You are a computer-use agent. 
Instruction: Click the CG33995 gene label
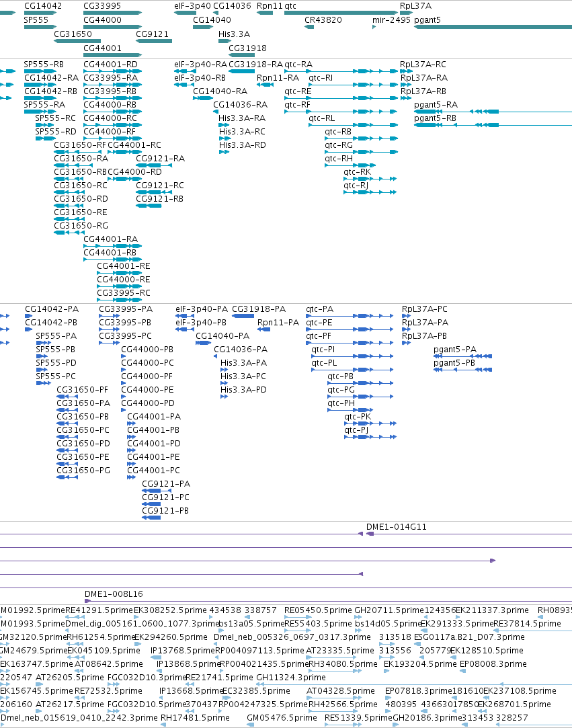pyautogui.click(x=102, y=6)
